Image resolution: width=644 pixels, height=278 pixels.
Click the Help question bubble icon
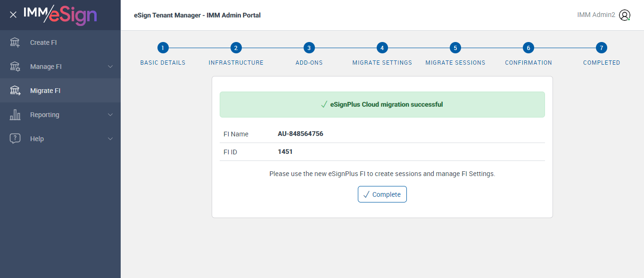click(x=15, y=139)
